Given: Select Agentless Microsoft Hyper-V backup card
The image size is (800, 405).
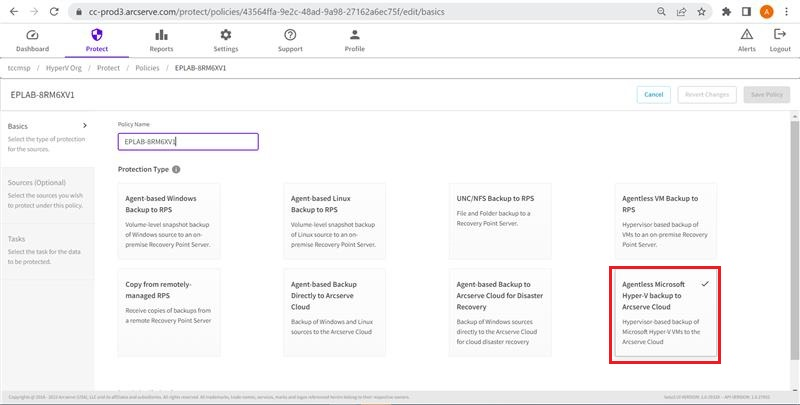Looking at the screenshot, I should pos(666,313).
